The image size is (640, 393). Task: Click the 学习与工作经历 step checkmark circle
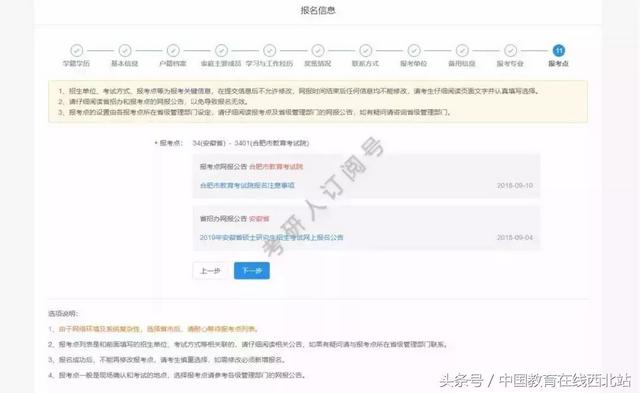tap(269, 51)
